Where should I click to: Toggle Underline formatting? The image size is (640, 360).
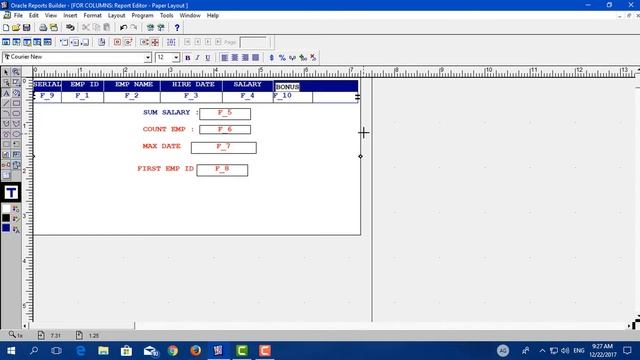coord(208,58)
